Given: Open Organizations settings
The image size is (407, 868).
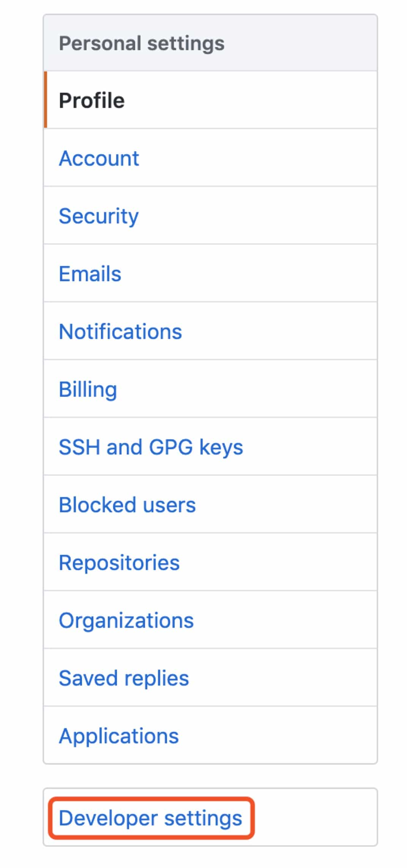Looking at the screenshot, I should pos(210,620).
